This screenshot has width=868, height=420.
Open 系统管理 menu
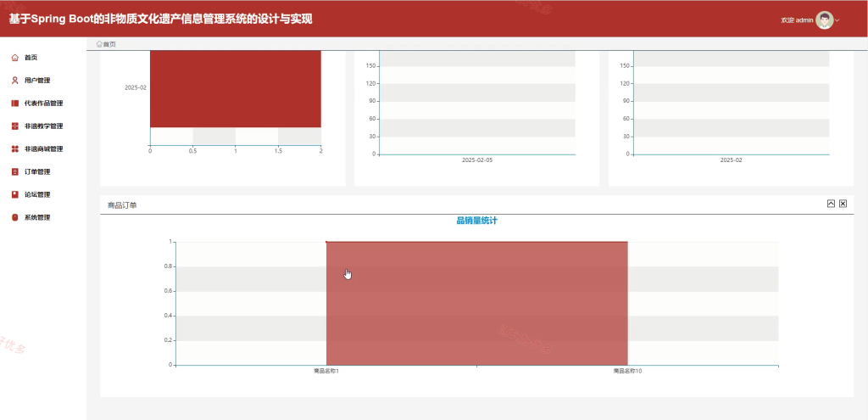[x=37, y=218]
